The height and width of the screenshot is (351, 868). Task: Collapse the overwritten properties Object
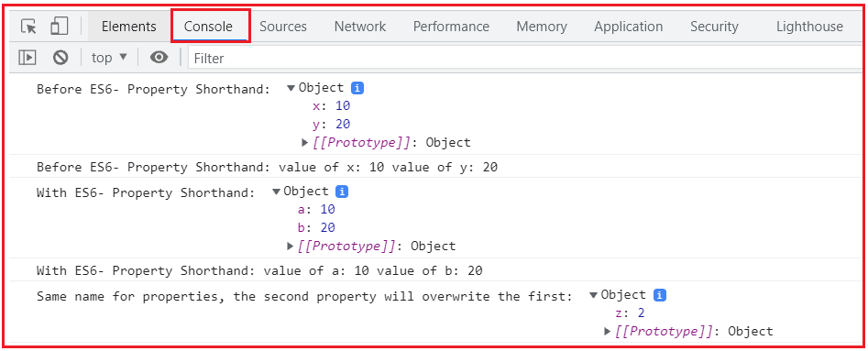click(x=593, y=295)
